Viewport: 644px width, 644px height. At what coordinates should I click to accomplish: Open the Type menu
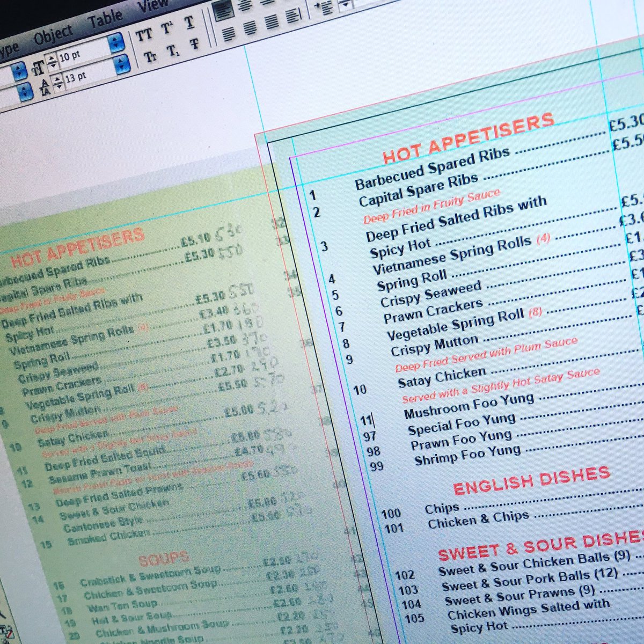pos(10,50)
